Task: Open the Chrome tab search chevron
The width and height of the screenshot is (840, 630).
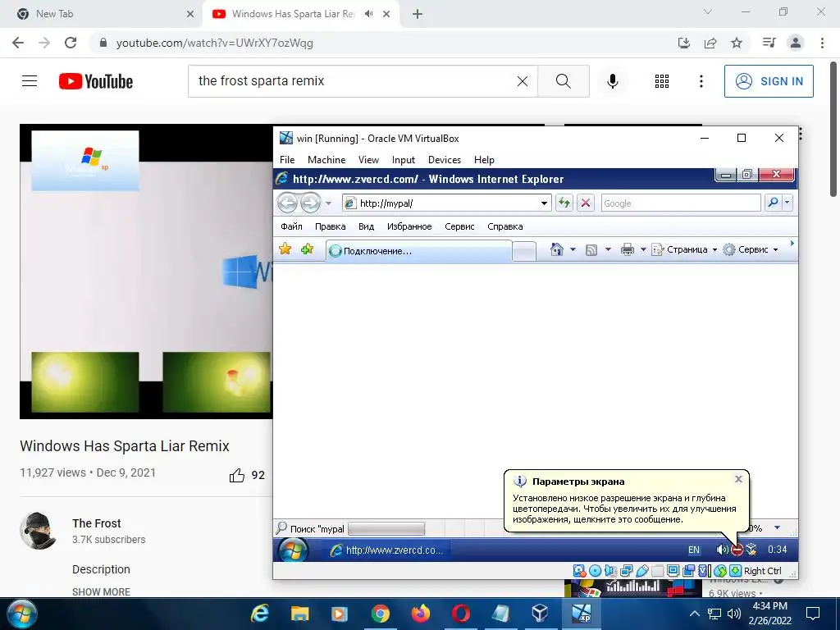Action: (708, 11)
